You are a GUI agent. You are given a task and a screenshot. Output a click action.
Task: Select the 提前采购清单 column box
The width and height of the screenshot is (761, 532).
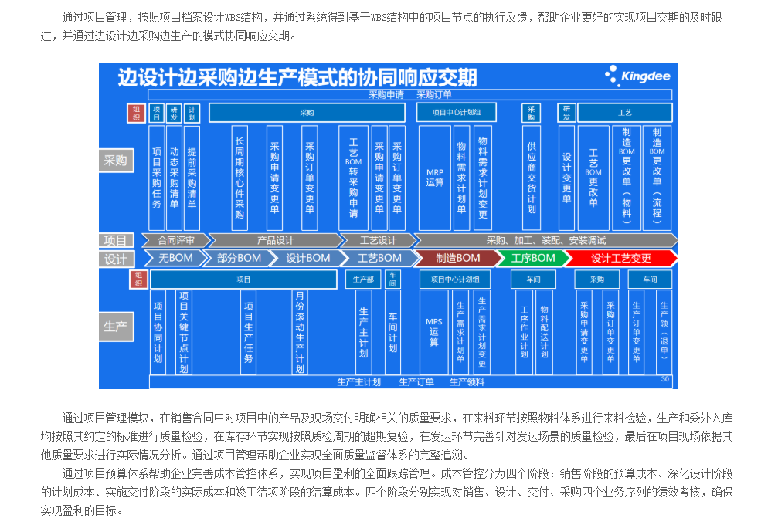pos(192,178)
